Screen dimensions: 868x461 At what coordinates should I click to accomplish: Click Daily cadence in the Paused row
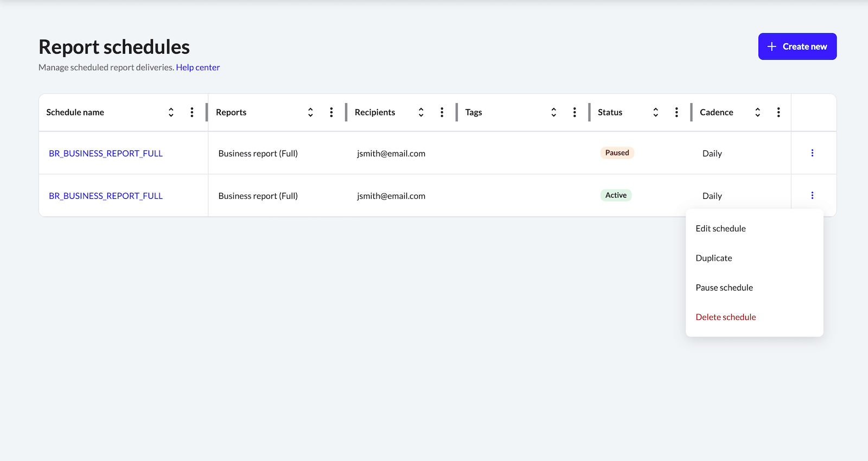712,154
